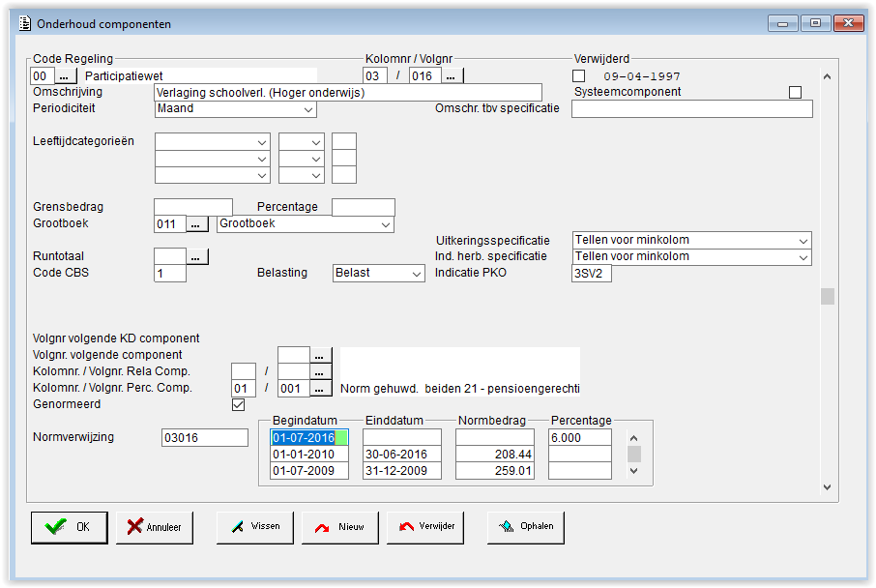Select Einddatum cell 30-06-2016
Viewport: 876px width, 588px height.
[401, 455]
